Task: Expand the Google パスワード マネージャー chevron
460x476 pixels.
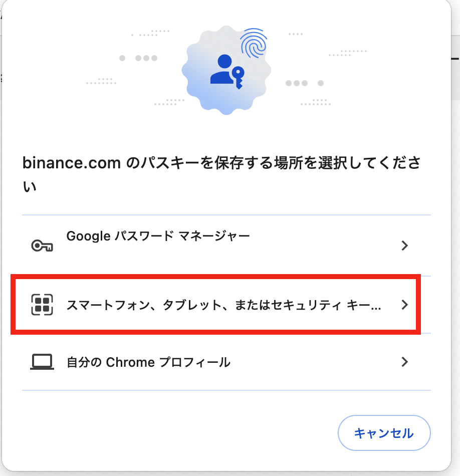Action: click(x=404, y=246)
